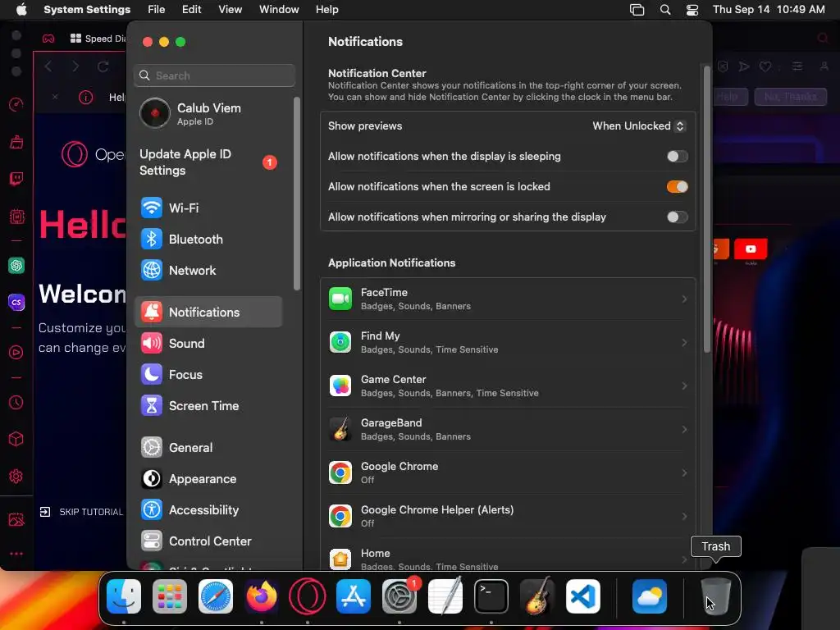
Task: Select Focus in settings sidebar
Action: point(208,374)
